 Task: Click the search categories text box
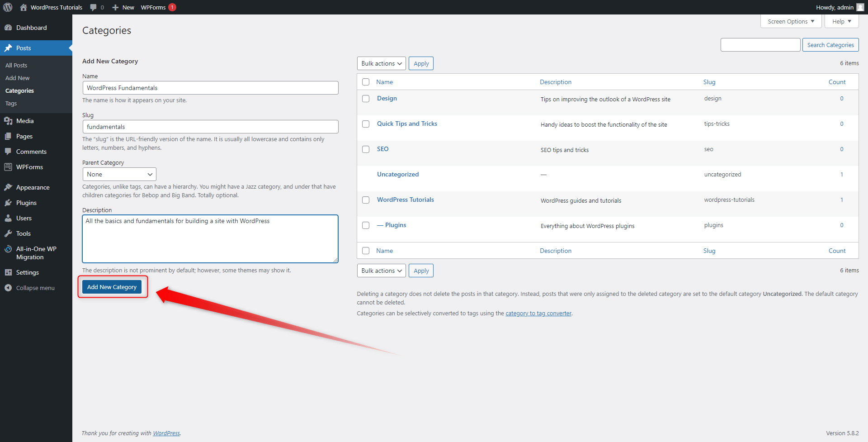pyautogui.click(x=760, y=45)
